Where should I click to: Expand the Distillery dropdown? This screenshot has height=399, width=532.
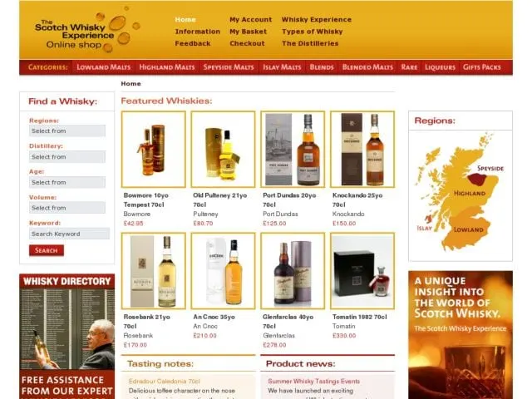coord(67,157)
